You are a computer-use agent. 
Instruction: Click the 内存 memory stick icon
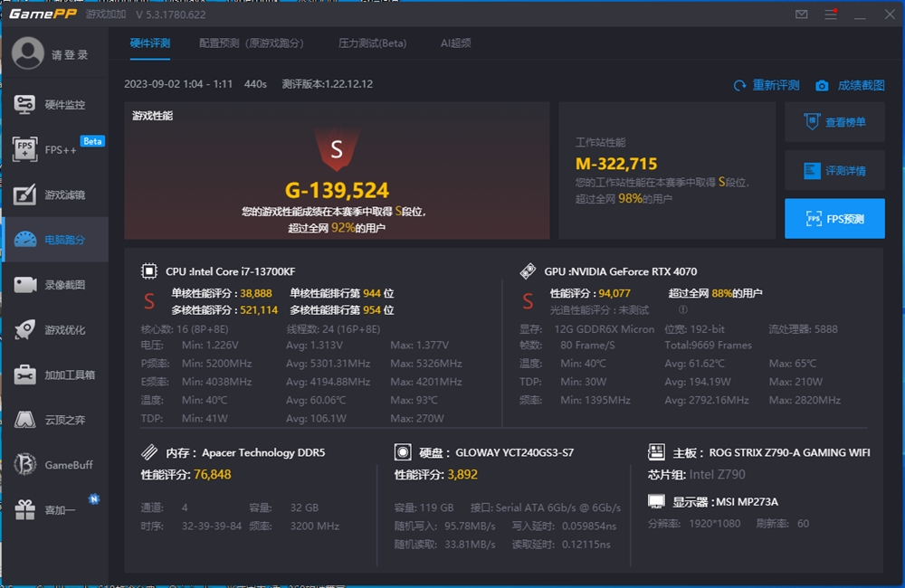tap(149, 451)
